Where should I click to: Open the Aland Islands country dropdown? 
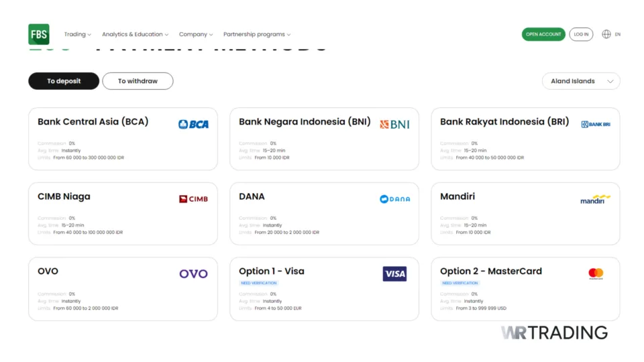click(x=581, y=81)
